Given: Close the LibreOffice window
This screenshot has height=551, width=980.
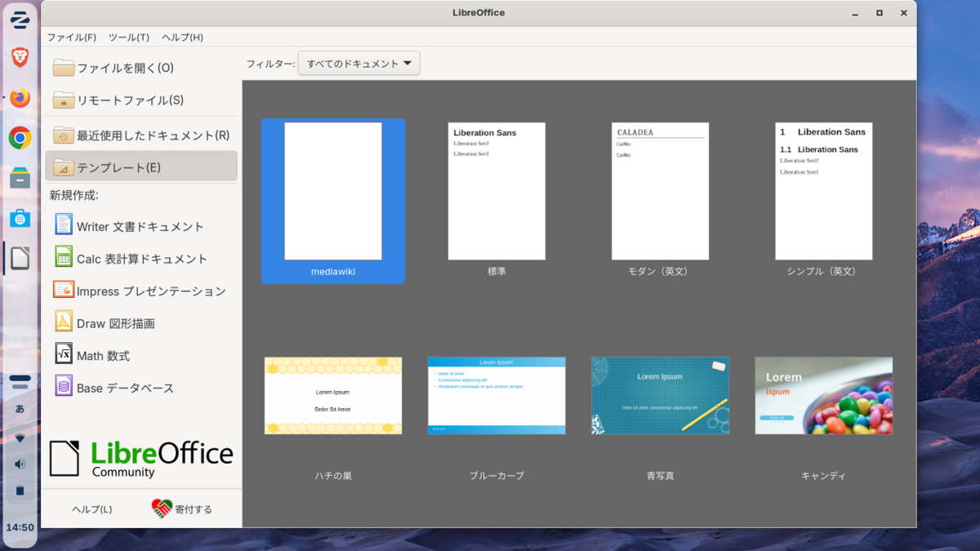Looking at the screenshot, I should pos(904,13).
